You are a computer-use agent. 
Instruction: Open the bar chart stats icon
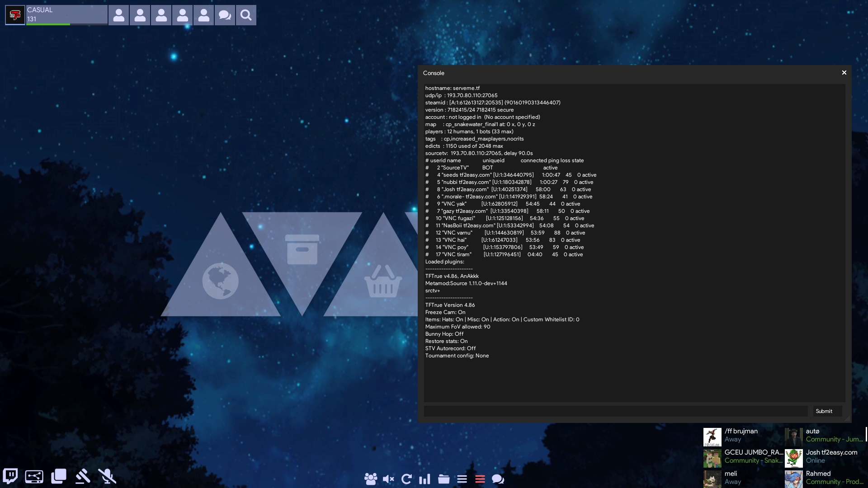(x=425, y=479)
